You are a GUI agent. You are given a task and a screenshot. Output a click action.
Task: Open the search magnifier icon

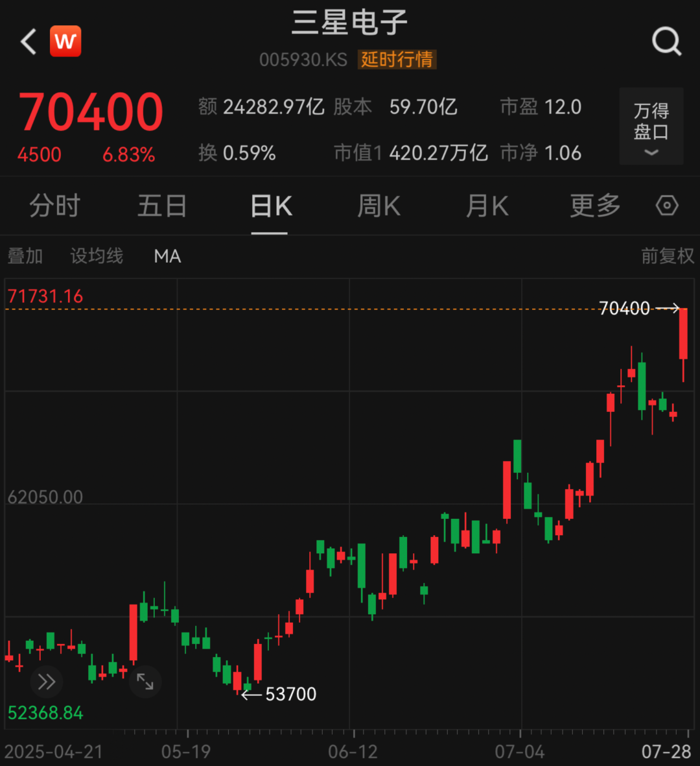pyautogui.click(x=666, y=42)
